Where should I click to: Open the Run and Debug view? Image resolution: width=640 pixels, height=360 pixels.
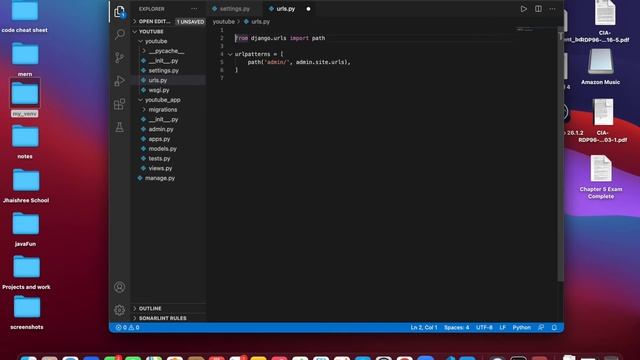120,81
